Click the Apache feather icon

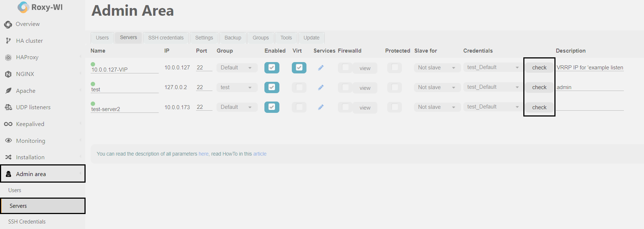pos(8,91)
